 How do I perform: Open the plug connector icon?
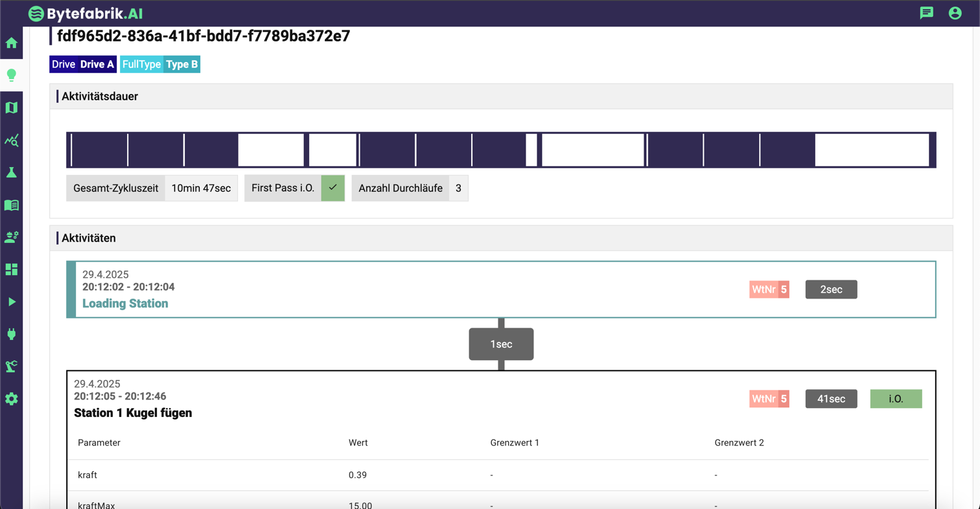(11, 334)
